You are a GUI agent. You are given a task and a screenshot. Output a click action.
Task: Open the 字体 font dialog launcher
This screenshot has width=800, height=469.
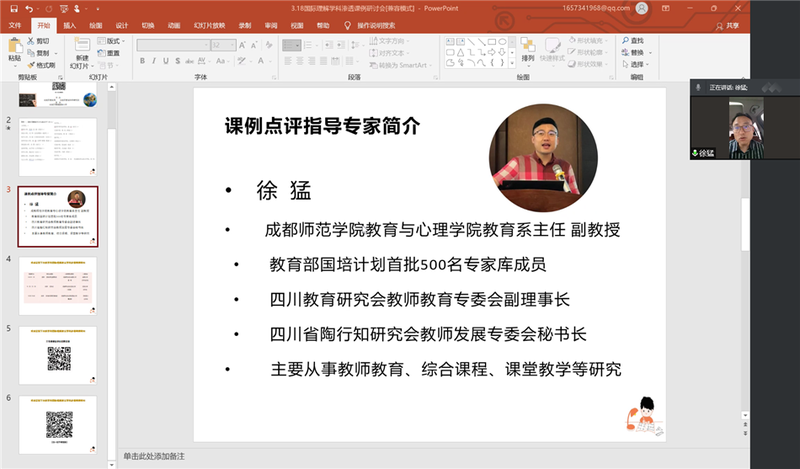pyautogui.click(x=274, y=78)
